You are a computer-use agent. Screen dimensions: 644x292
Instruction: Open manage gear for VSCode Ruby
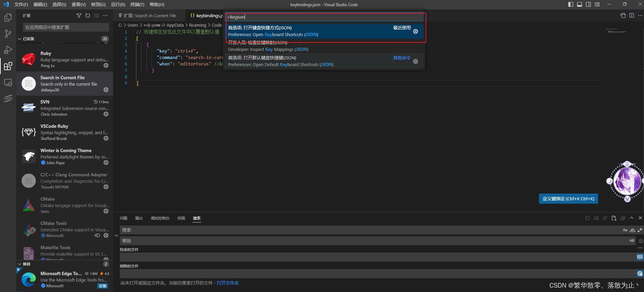pyautogui.click(x=106, y=138)
